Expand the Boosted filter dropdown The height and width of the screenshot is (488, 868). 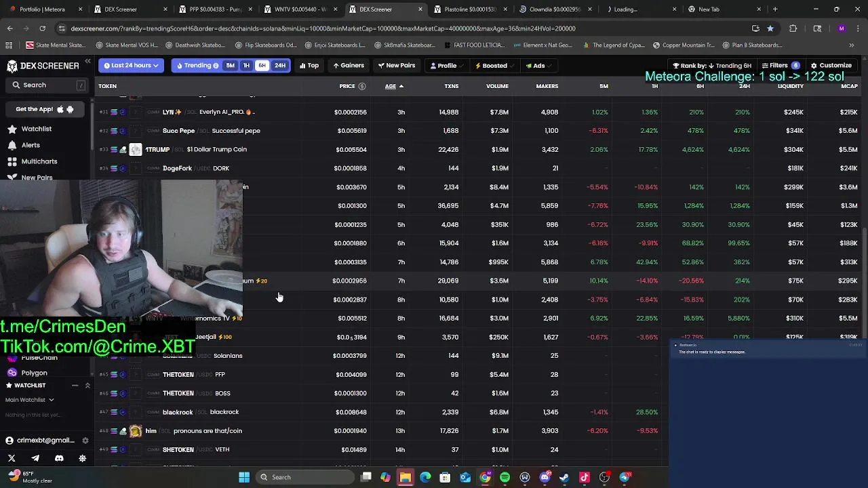pos(494,66)
